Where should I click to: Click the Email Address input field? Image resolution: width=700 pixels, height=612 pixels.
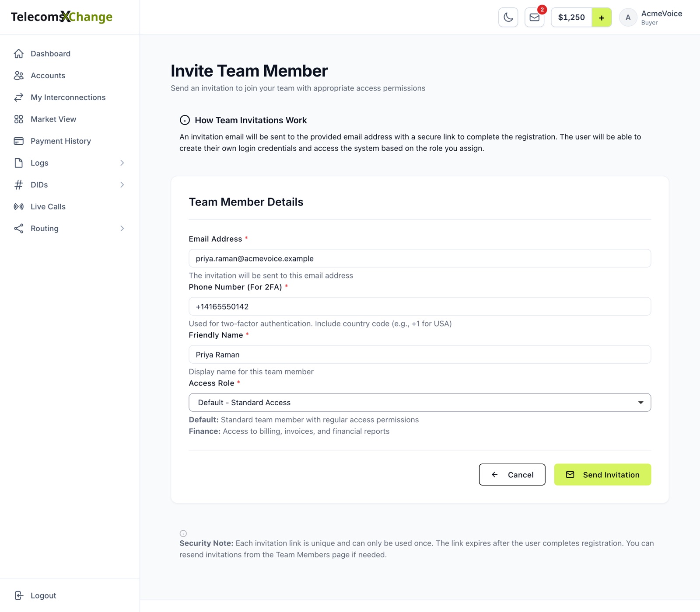click(420, 258)
